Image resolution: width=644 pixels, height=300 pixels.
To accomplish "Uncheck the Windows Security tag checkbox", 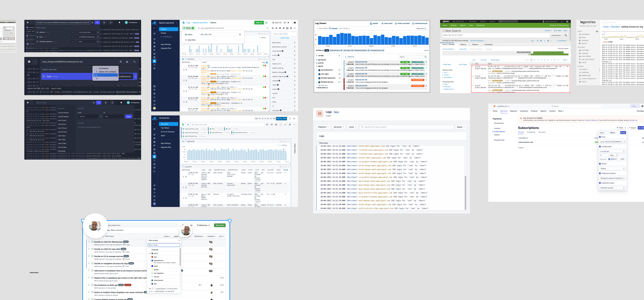I will (319, 82).
